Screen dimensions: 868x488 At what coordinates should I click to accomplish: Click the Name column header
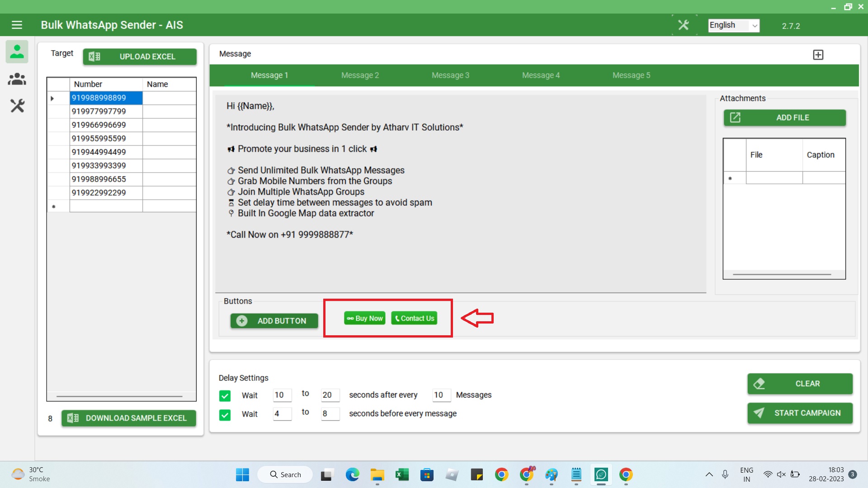tap(169, 84)
